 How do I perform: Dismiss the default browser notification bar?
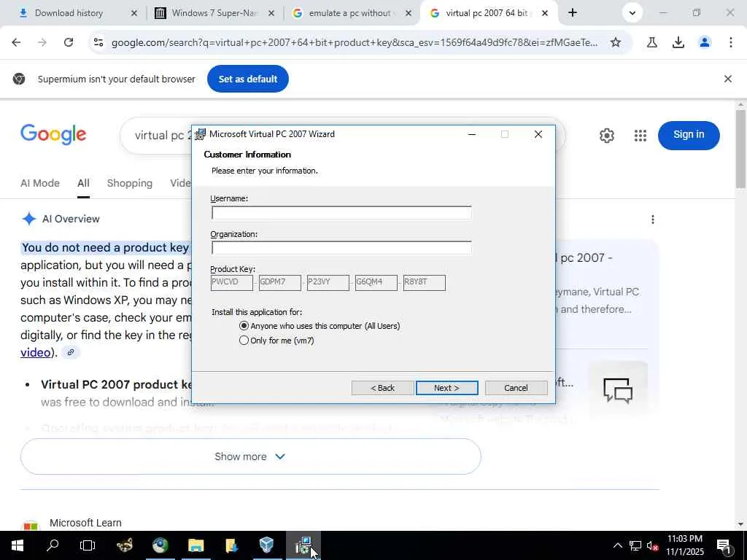click(x=727, y=79)
